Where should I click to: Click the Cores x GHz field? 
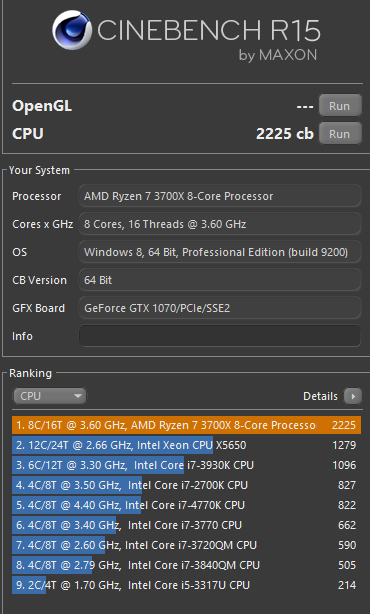[220, 224]
